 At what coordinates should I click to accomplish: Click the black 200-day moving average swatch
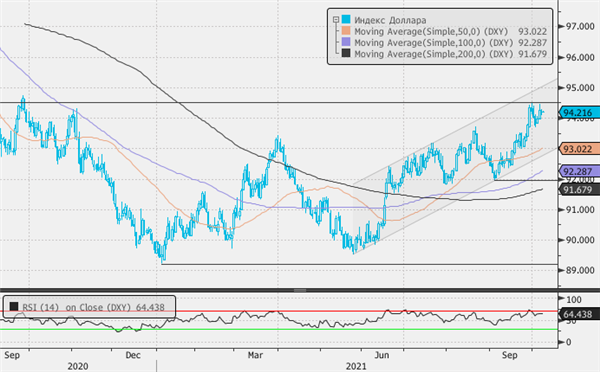click(x=346, y=53)
